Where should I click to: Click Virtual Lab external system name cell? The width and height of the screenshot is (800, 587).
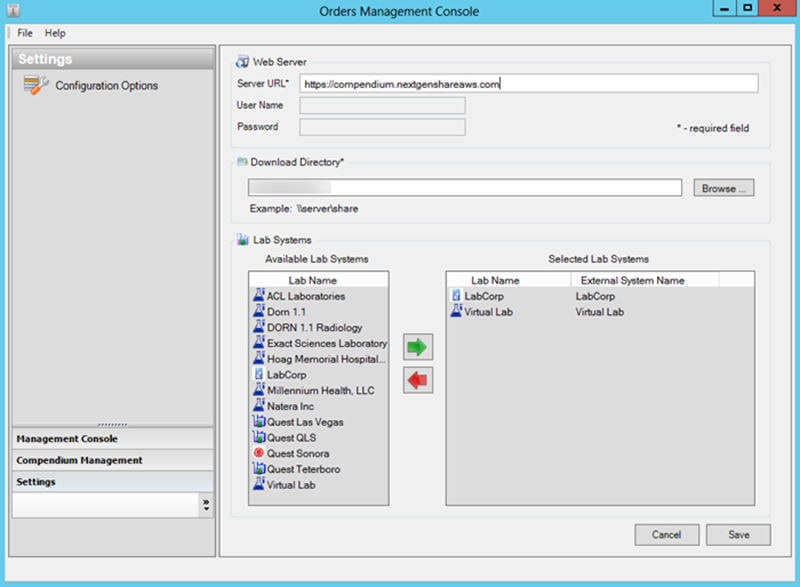point(599,312)
